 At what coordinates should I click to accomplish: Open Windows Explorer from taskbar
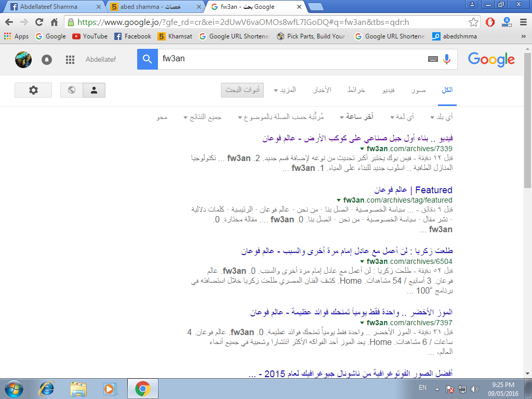[x=78, y=389]
